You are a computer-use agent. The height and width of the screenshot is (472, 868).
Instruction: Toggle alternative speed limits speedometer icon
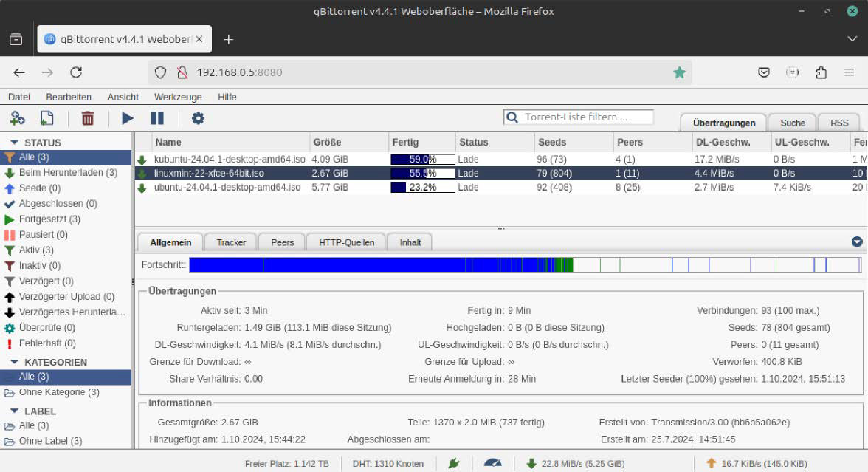click(x=493, y=463)
